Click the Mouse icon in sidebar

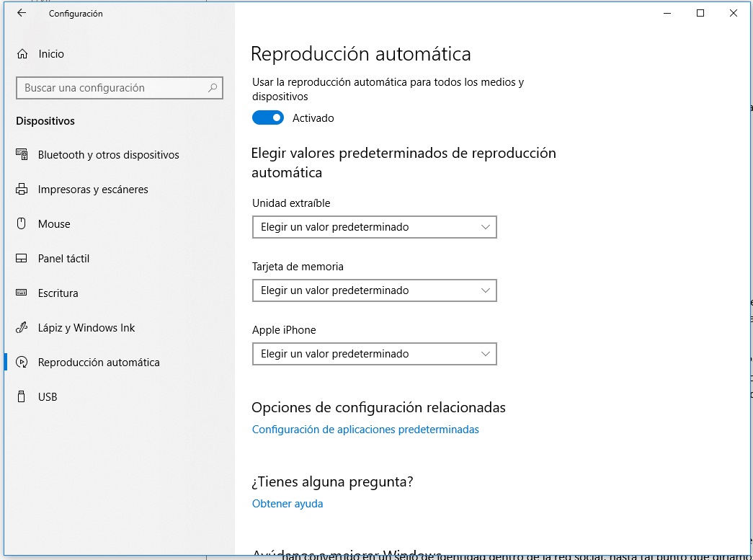tap(22, 224)
